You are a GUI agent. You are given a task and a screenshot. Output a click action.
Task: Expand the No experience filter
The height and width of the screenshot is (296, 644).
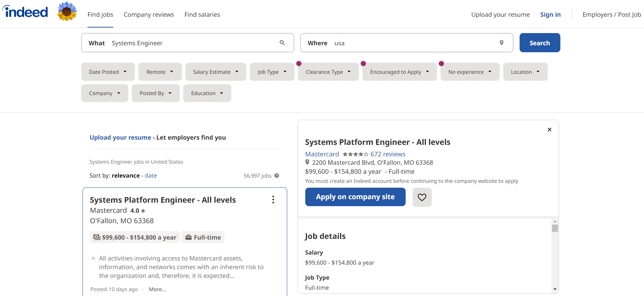[x=470, y=72]
